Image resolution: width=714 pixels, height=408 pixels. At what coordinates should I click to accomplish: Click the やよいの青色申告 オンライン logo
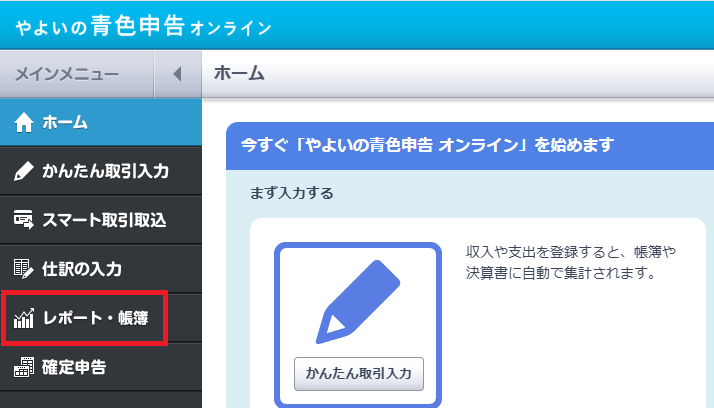pyautogui.click(x=143, y=25)
